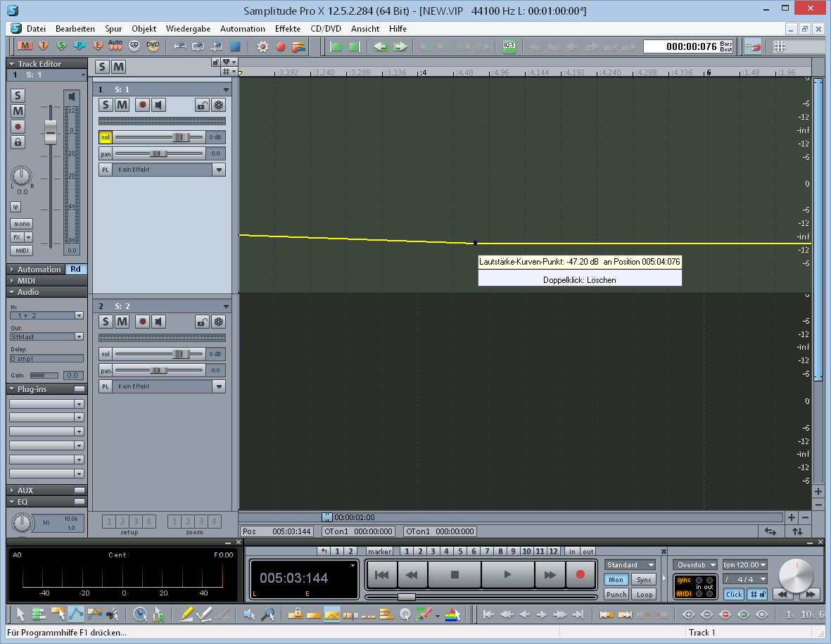Toggle the lock button on track 2

(x=201, y=322)
